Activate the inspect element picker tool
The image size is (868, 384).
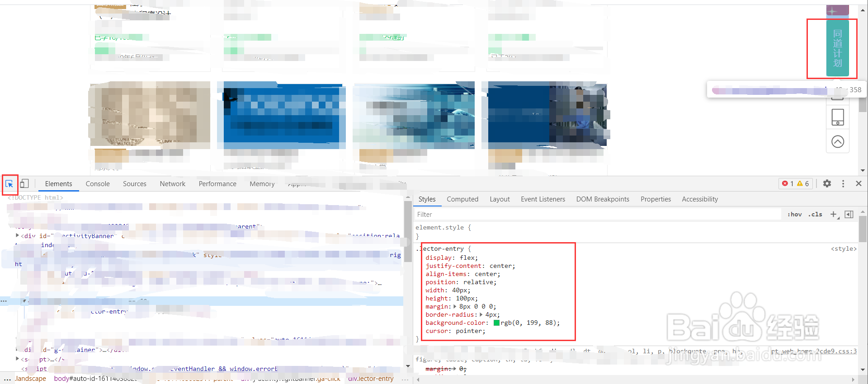[9, 184]
